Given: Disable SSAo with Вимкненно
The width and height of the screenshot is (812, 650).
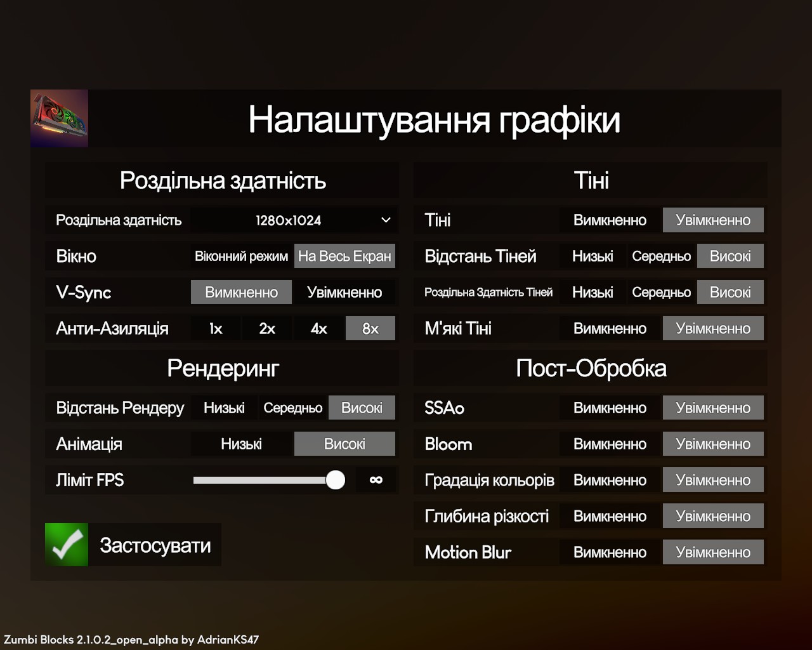Looking at the screenshot, I should (610, 408).
